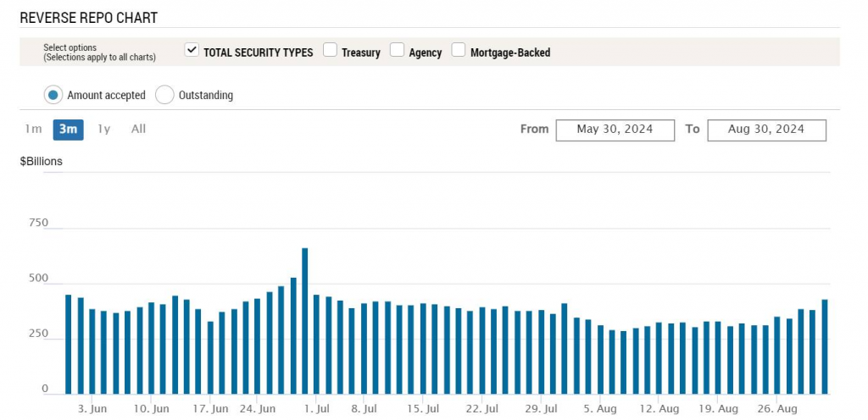
Task: Click the REVERSE REPO CHART heading
Action: tap(88, 17)
